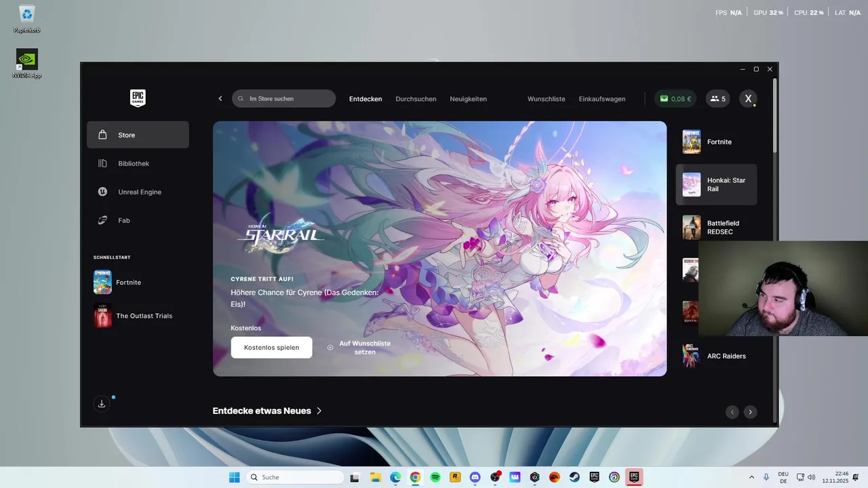Click the Fab logo icon
The width and height of the screenshot is (868, 488).
(102, 220)
